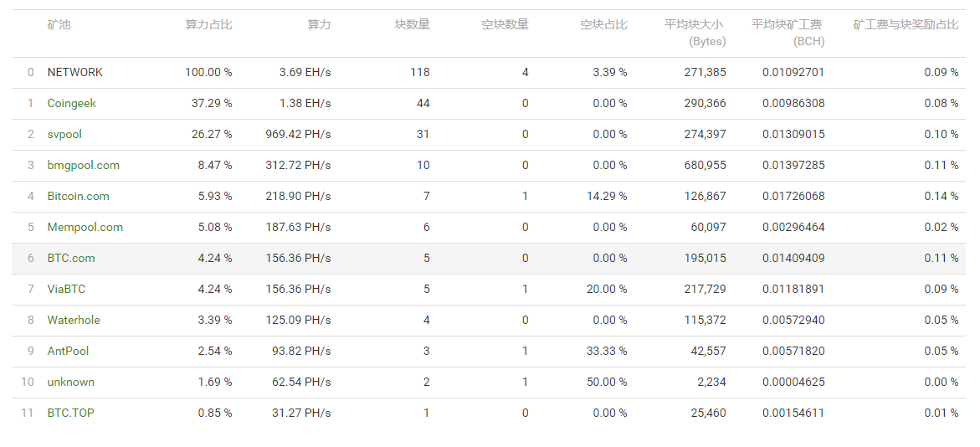Select the 0.00004625 fee value
980x447 pixels.
coord(793,382)
